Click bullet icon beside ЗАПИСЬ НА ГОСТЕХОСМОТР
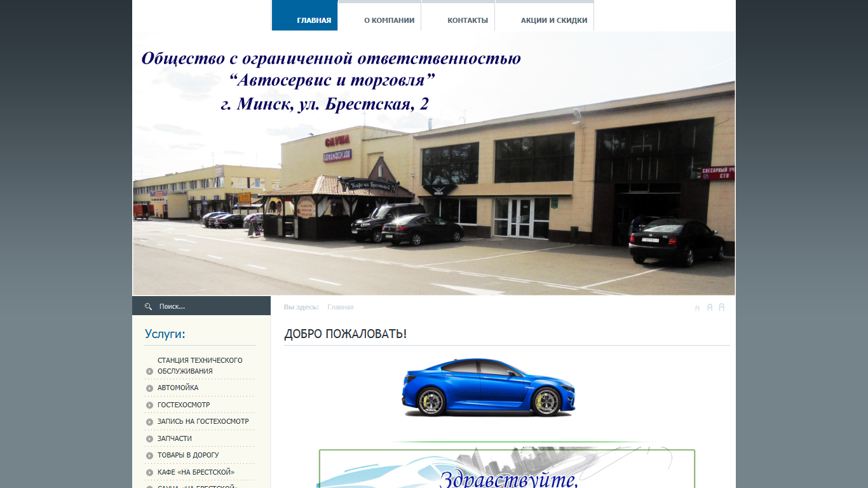 [149, 422]
